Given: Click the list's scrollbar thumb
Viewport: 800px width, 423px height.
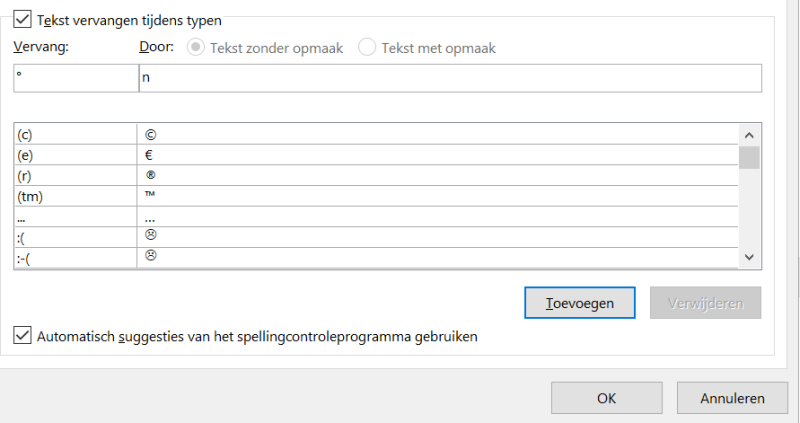Looking at the screenshot, I should 749,157.
